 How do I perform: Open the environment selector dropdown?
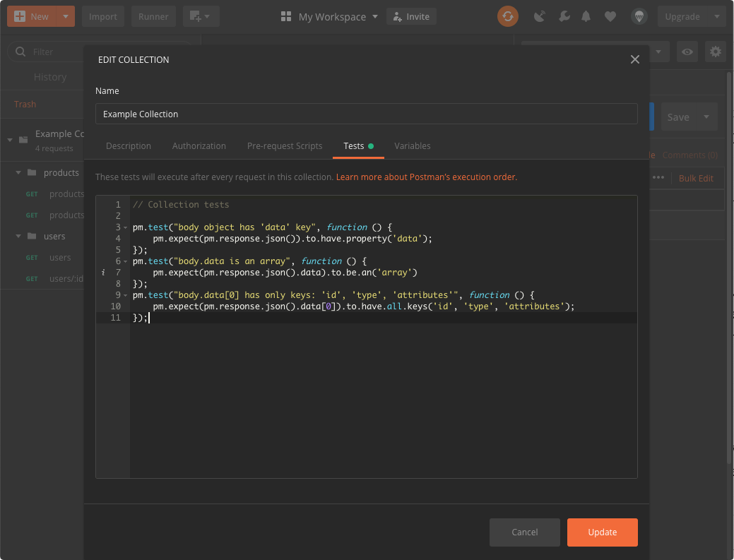pyautogui.click(x=658, y=52)
